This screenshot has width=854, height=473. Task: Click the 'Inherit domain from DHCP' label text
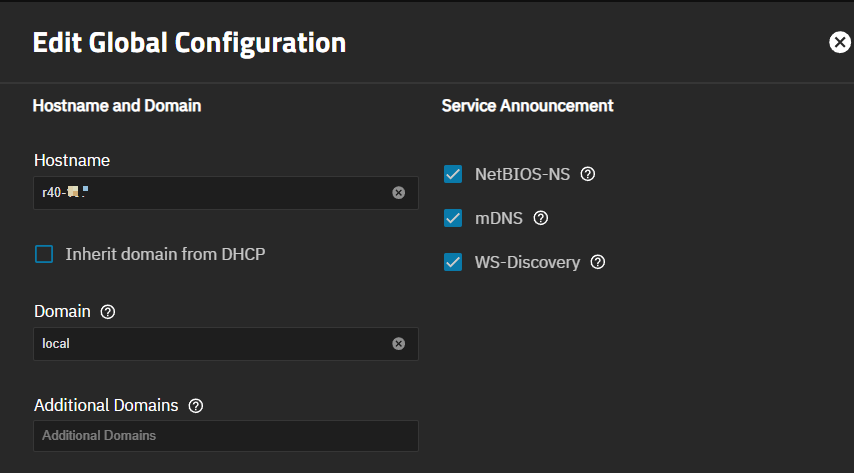click(x=165, y=254)
